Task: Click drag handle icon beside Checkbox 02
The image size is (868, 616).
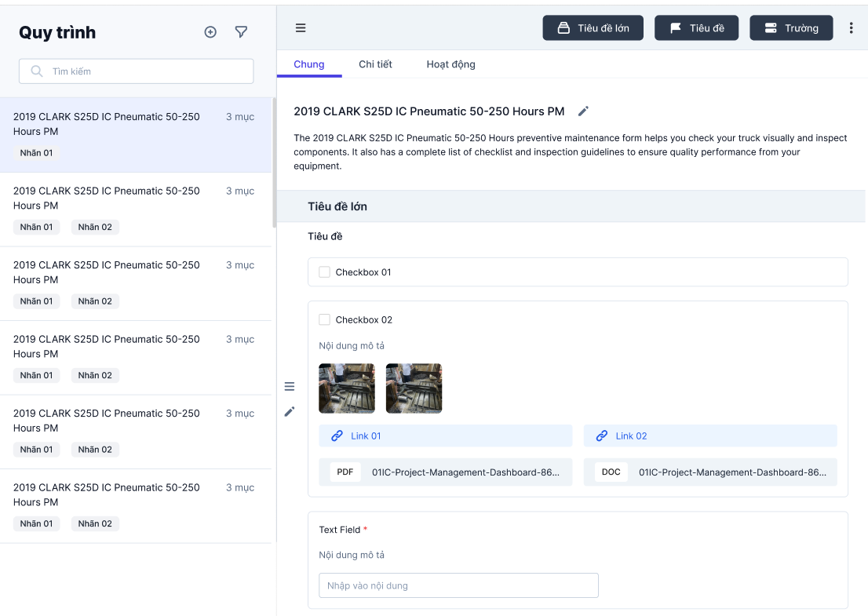Action: [290, 386]
